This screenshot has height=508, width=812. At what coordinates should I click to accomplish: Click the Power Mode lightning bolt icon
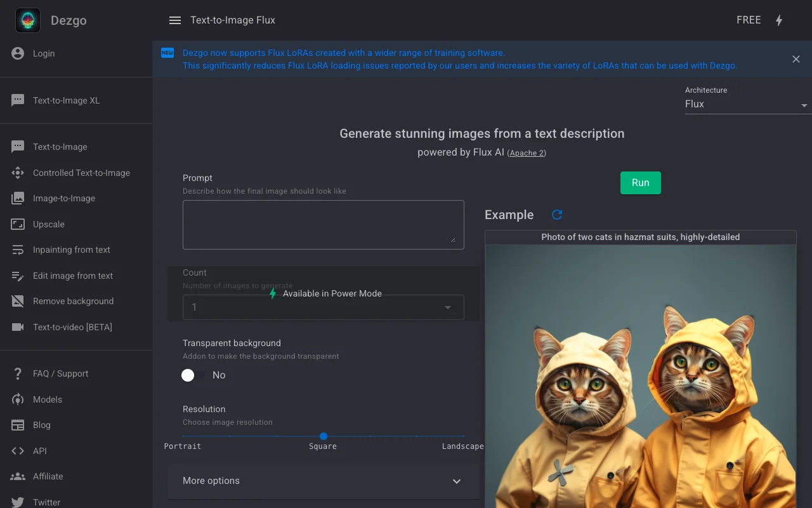pos(779,20)
